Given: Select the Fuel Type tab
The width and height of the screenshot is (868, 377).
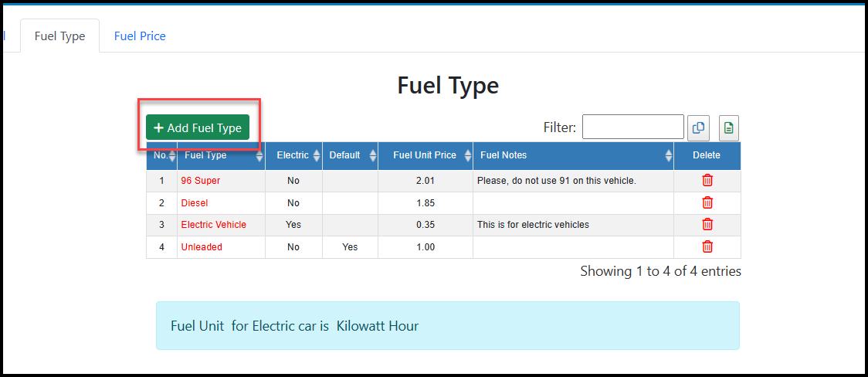Looking at the screenshot, I should [59, 36].
